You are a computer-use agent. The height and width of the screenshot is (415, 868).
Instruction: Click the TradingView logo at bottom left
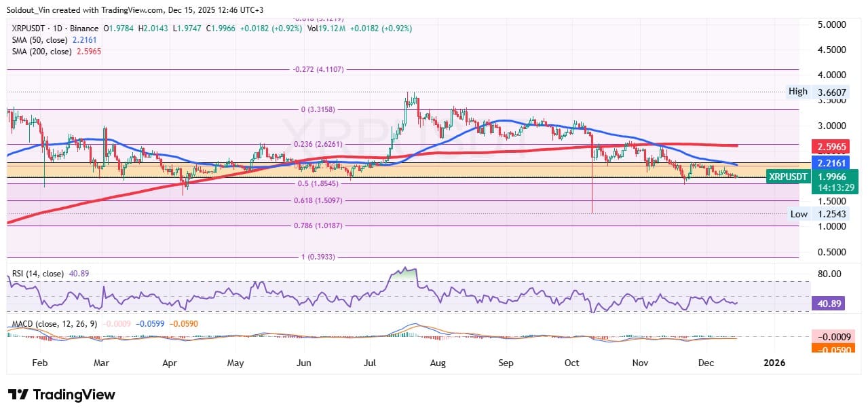coord(60,395)
